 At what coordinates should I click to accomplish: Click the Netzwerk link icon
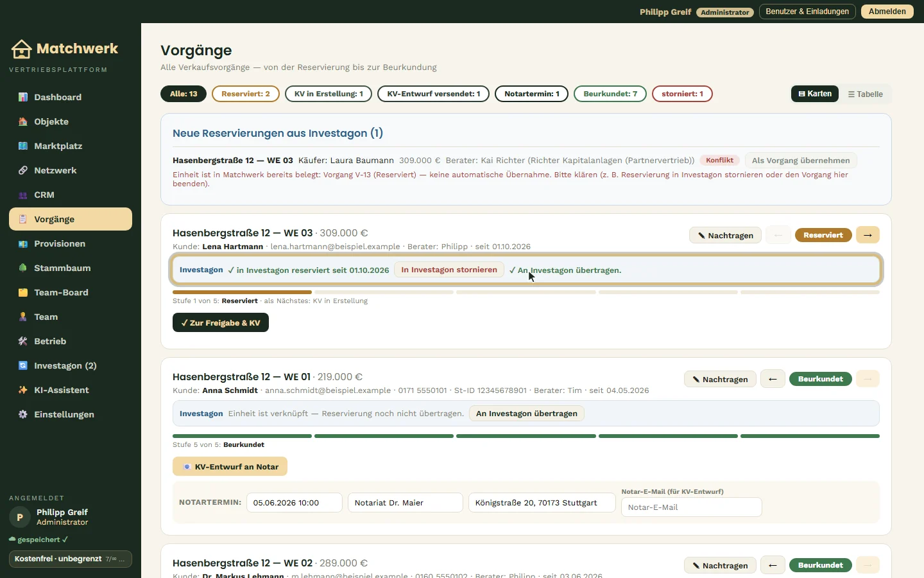(x=23, y=170)
